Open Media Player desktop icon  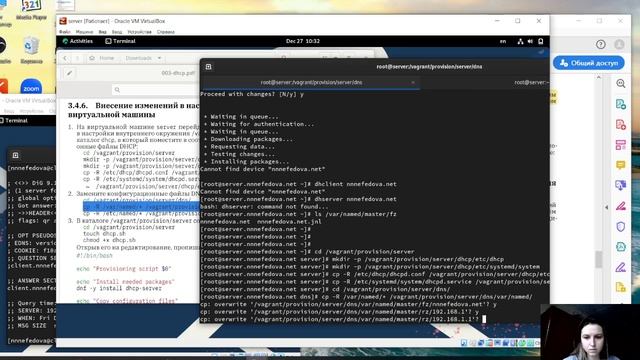click(31, 10)
